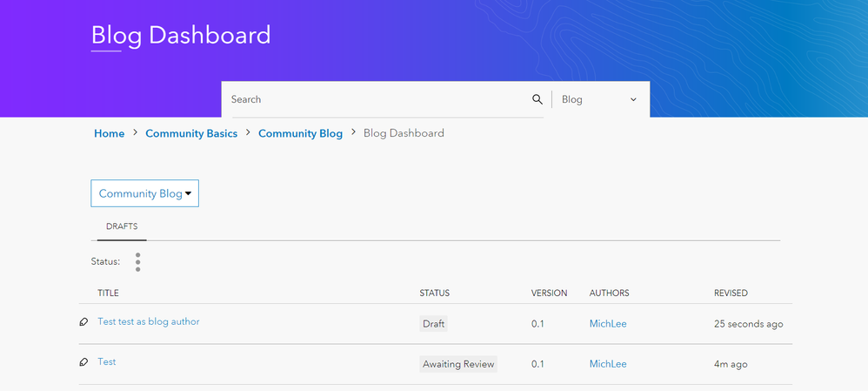Open 'Test test as blog author' draft

point(149,321)
